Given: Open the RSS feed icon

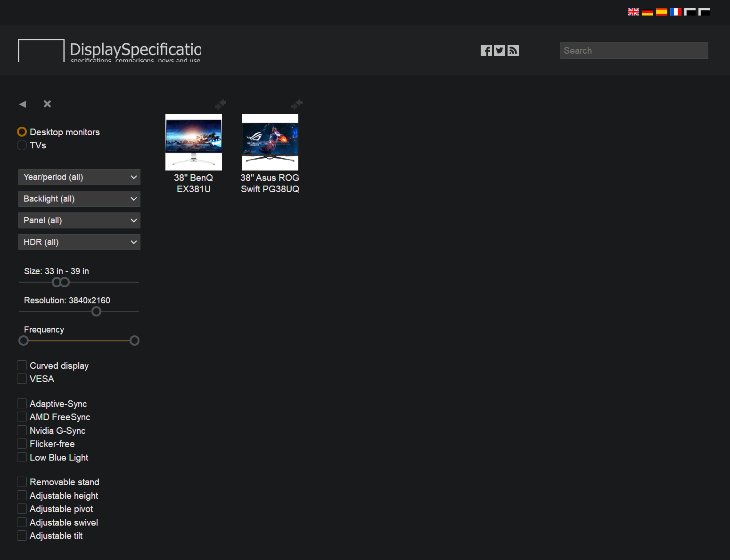Looking at the screenshot, I should [x=513, y=50].
